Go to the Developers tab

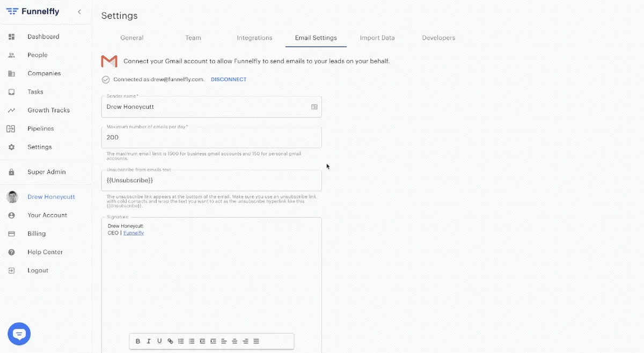(438, 38)
